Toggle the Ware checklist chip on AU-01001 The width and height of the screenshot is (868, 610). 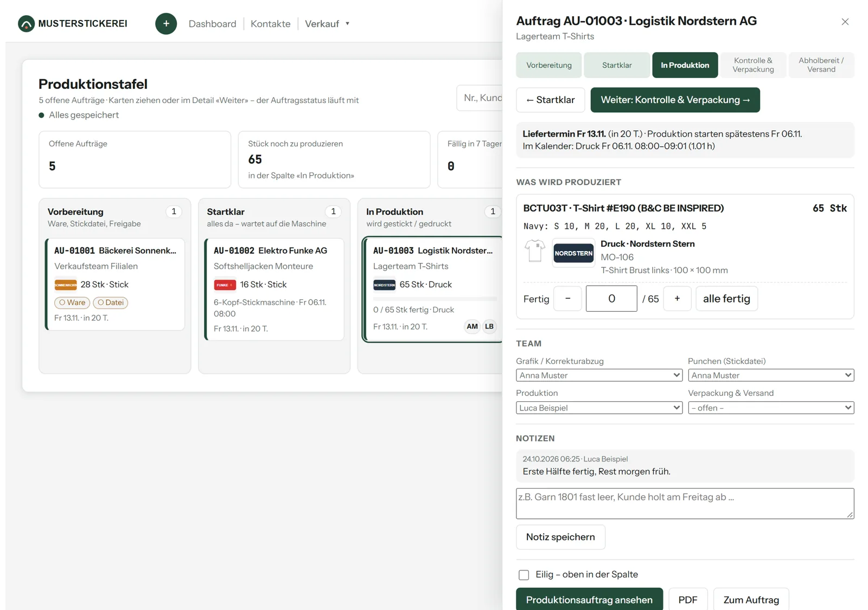[72, 303]
